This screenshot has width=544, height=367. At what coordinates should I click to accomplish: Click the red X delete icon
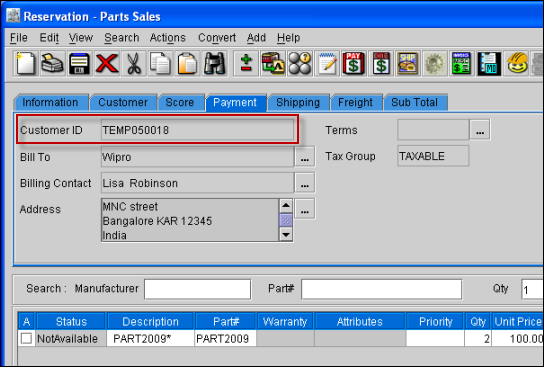[x=107, y=63]
